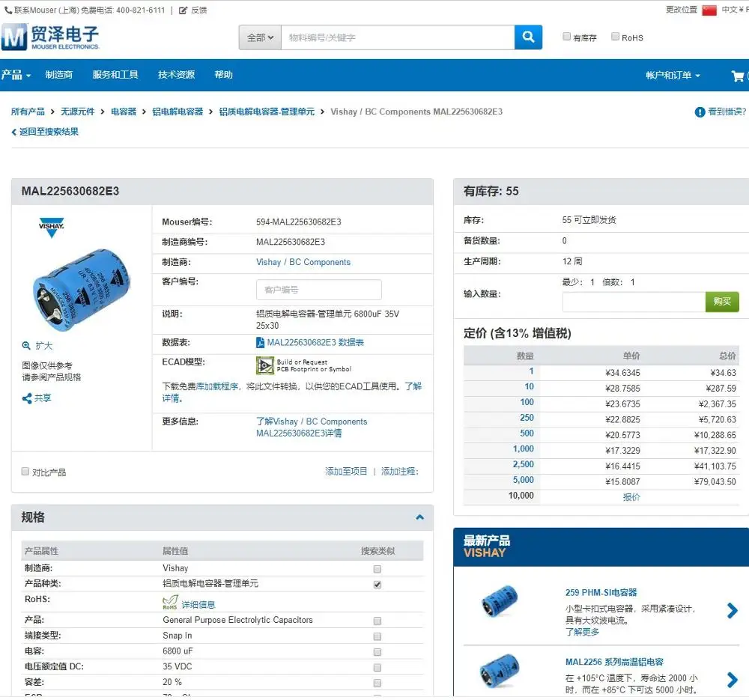749x700 pixels.
Task: Click the phone contact icon at top
Action: click(8, 10)
